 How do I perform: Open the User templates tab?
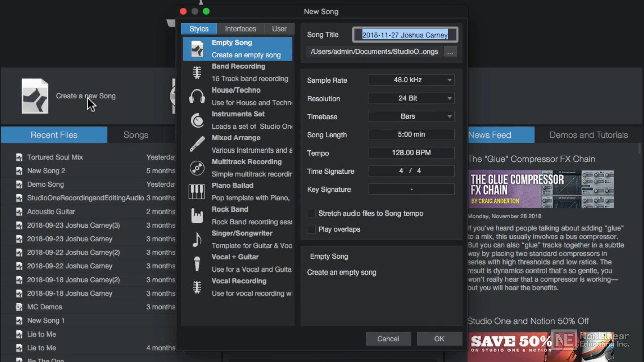point(279,29)
